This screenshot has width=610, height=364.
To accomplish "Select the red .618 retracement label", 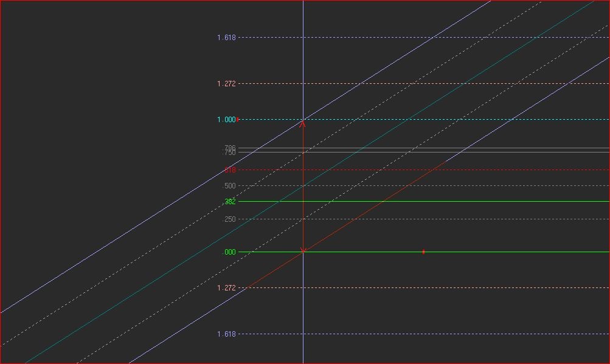I will [229, 170].
